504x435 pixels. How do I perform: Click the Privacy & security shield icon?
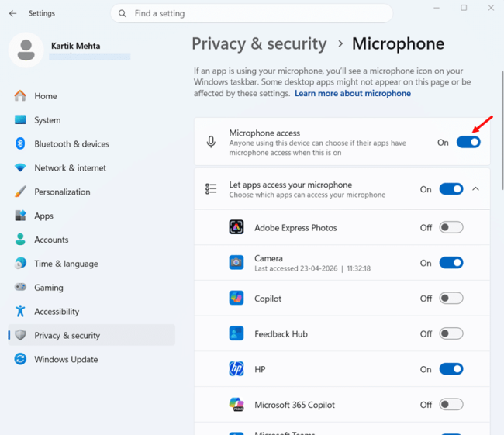click(20, 335)
